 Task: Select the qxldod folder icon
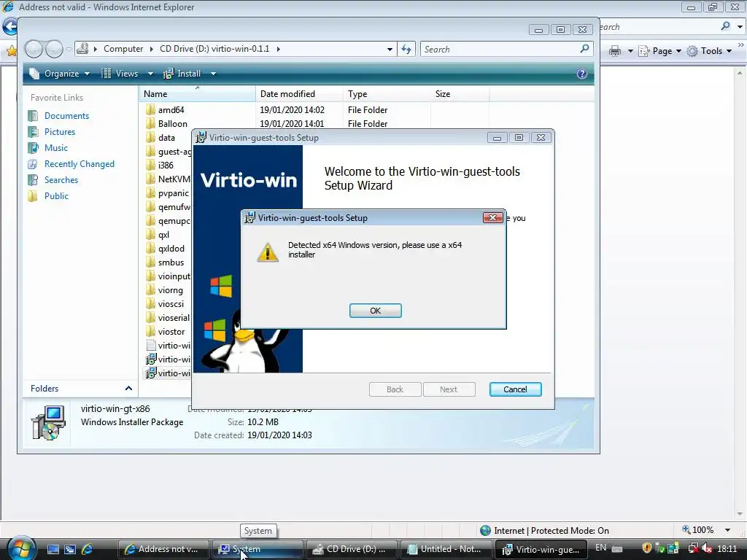(150, 249)
